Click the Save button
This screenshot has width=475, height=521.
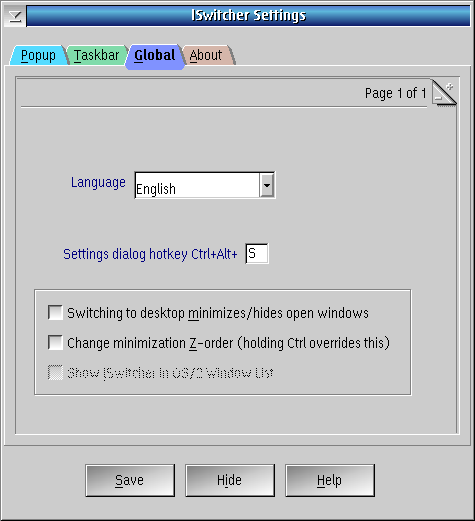point(130,480)
